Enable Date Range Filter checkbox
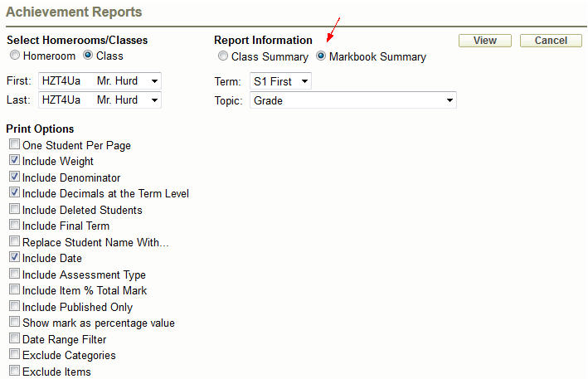The height and width of the screenshot is (379, 588). click(15, 339)
